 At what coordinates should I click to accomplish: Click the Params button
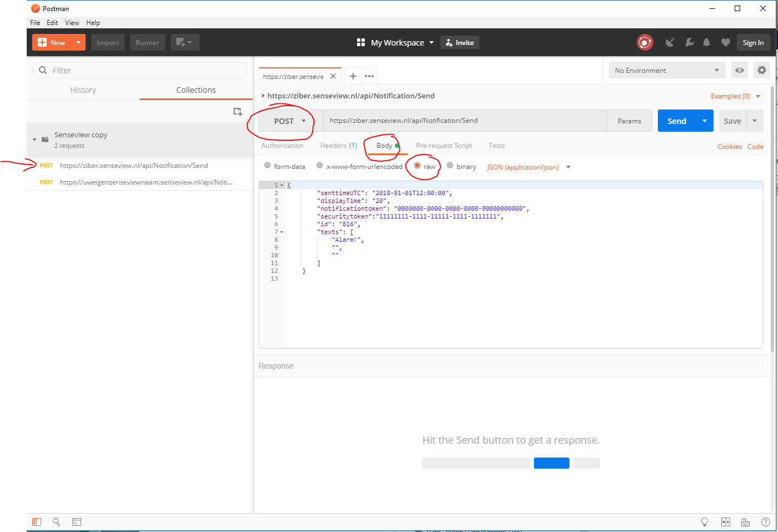click(x=630, y=121)
